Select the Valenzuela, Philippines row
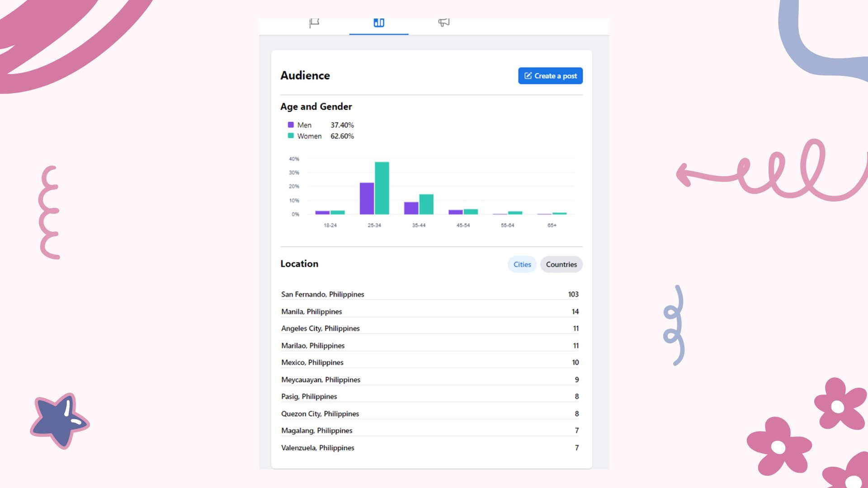The image size is (868, 488). point(317,448)
